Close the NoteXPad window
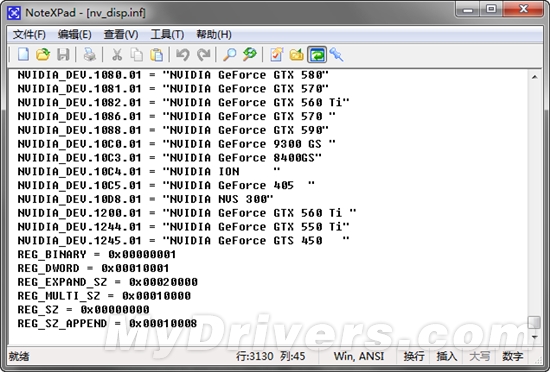Viewport: 550px width, 372px height. tap(523, 9)
